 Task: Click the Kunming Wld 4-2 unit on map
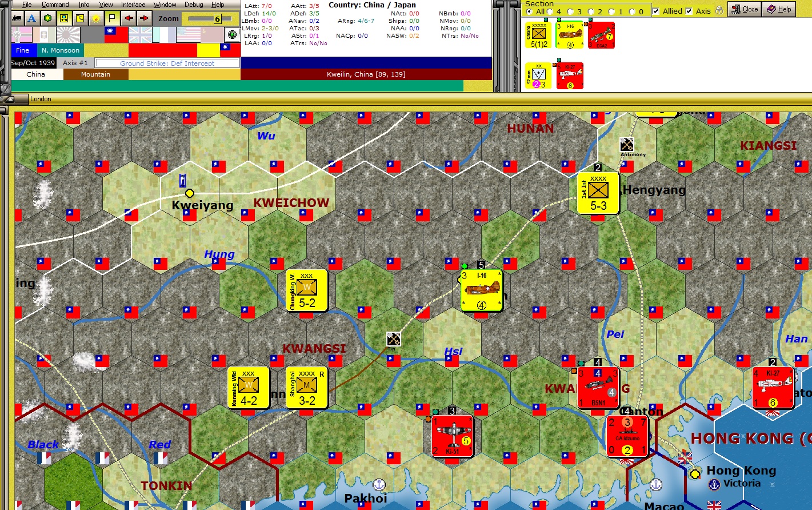(x=249, y=388)
